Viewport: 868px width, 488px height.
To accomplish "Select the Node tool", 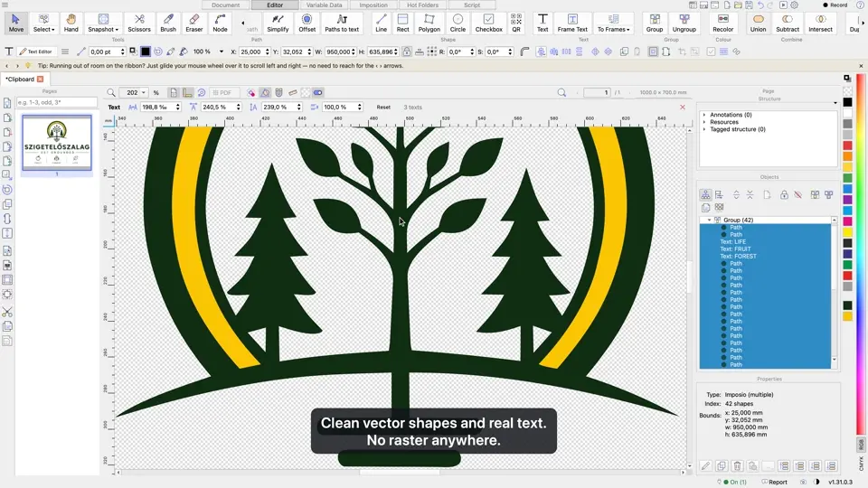I will coord(220,23).
